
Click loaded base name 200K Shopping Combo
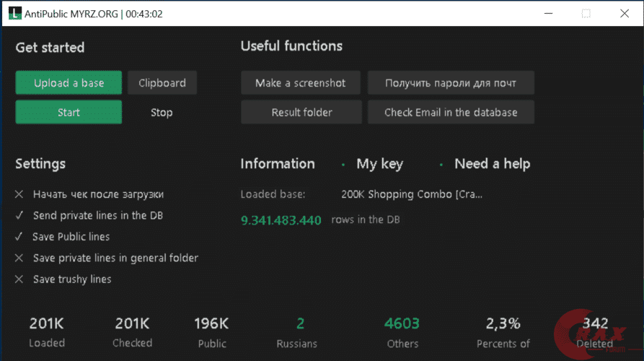coord(412,194)
